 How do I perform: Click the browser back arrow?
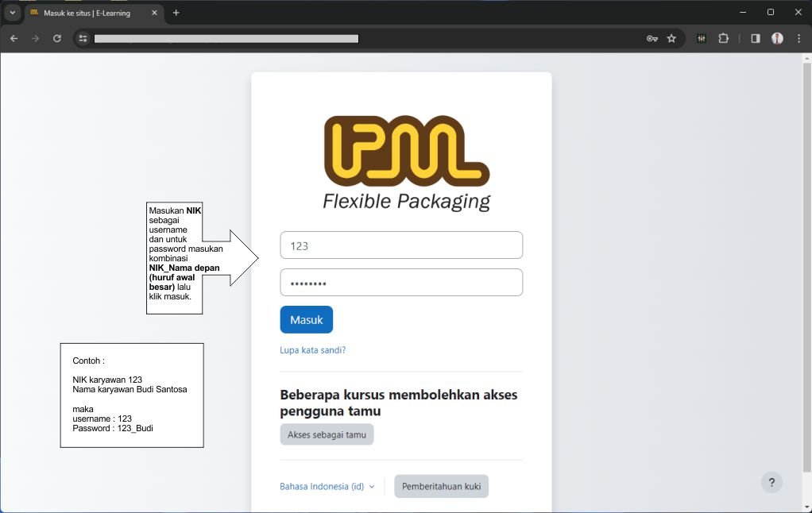tap(14, 38)
